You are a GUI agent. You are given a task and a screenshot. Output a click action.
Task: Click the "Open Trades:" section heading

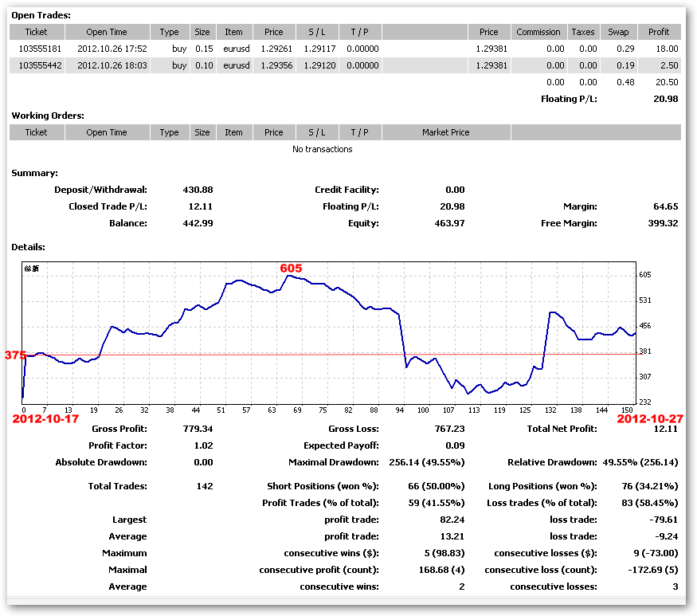pyautogui.click(x=41, y=15)
